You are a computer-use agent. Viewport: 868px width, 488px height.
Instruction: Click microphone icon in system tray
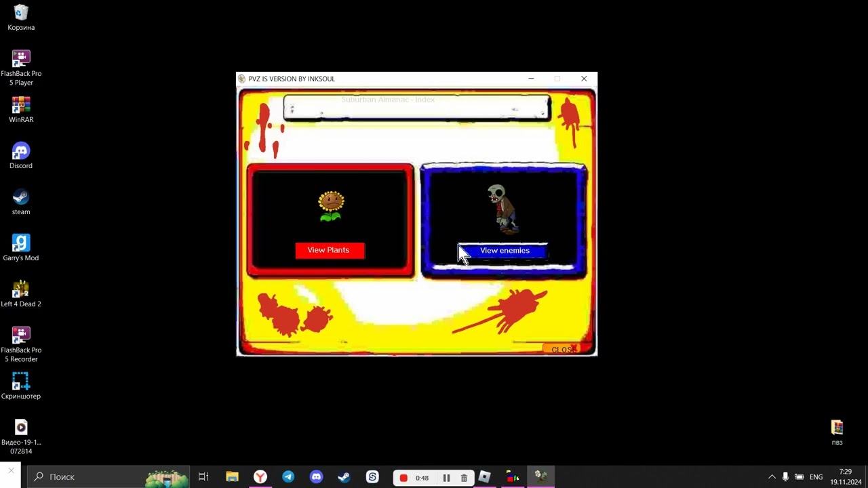(785, 477)
